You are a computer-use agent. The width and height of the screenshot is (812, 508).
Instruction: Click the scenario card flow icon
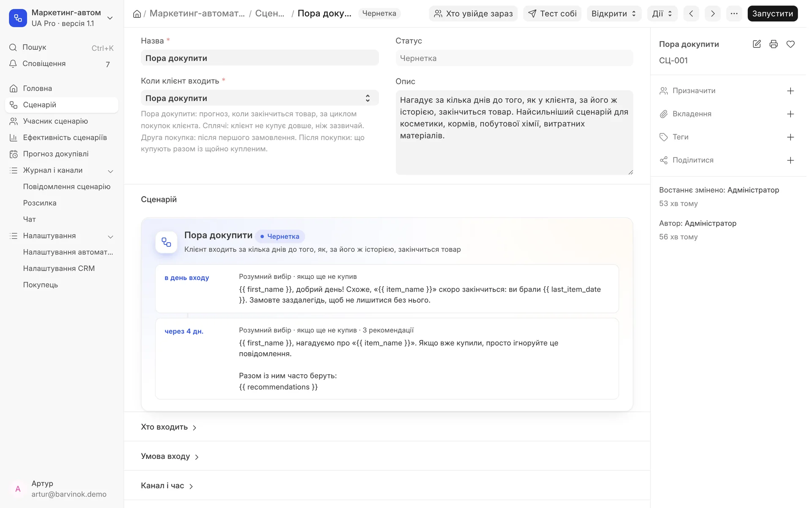coord(166,242)
